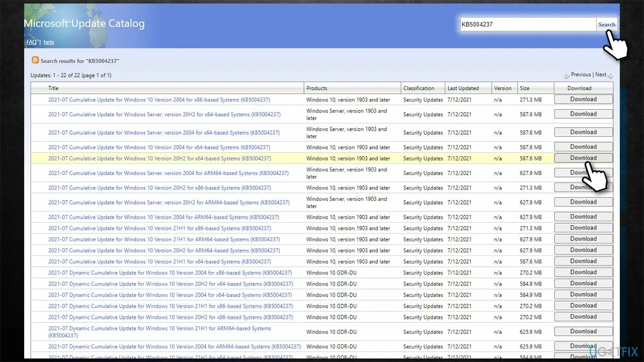Download Windows Server 20H2 x64 cumulative update
The height and width of the screenshot is (362, 644).
click(583, 114)
